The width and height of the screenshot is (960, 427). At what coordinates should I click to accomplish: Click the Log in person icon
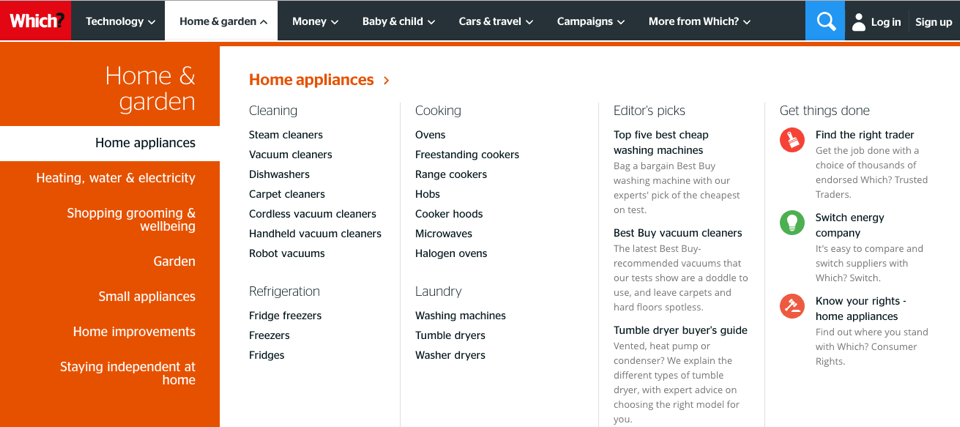pyautogui.click(x=859, y=22)
